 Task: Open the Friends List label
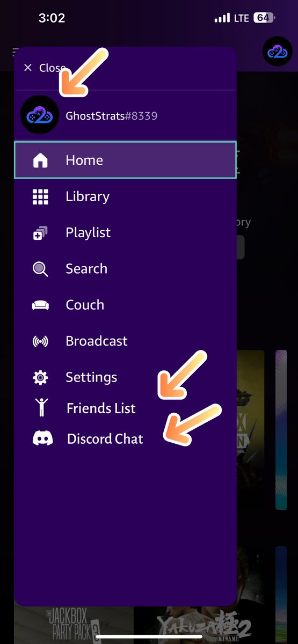tap(101, 408)
